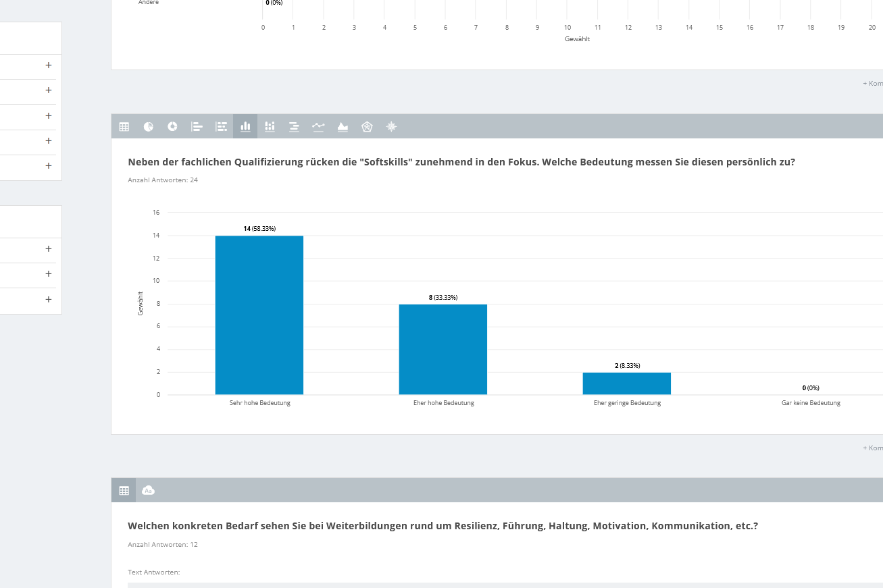The image size is (883, 588).
Task: Click the 'Text Antworten:' label
Action: 154,572
